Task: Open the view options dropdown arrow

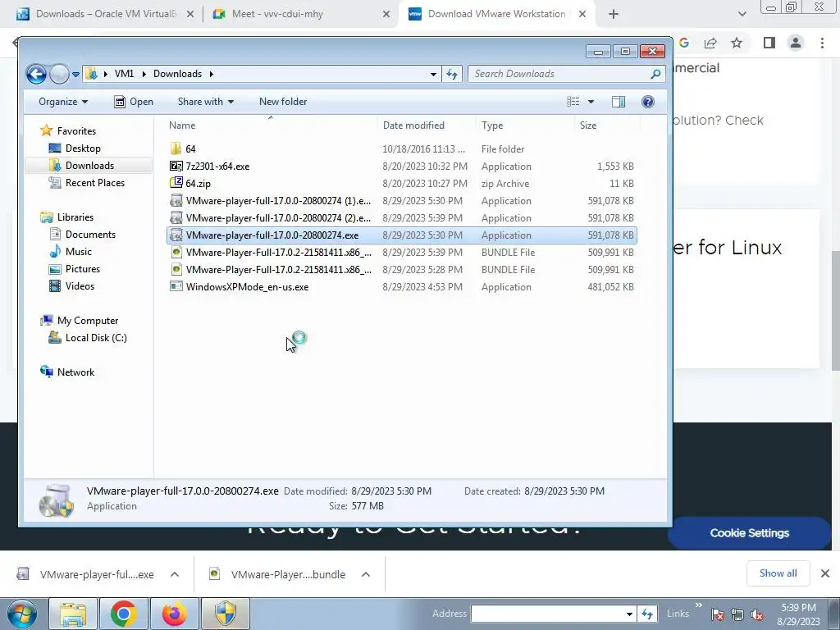Action: tap(591, 102)
